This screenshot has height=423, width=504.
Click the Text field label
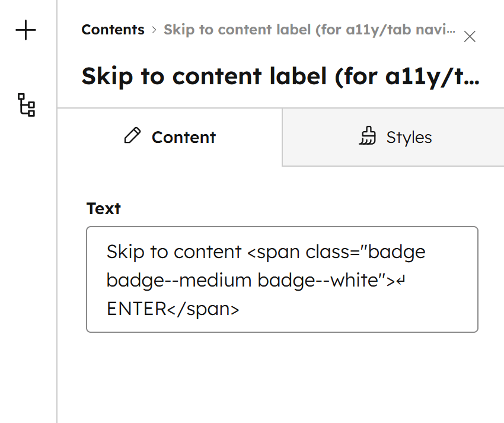[x=103, y=208]
